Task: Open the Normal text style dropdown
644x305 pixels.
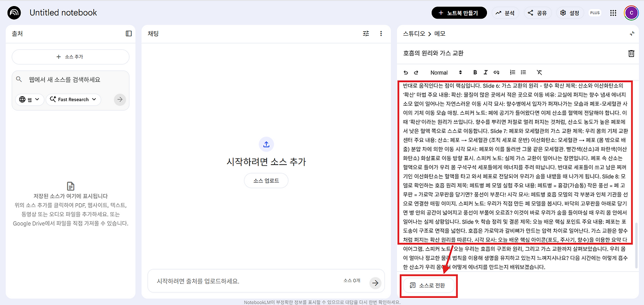Action: coord(446,72)
